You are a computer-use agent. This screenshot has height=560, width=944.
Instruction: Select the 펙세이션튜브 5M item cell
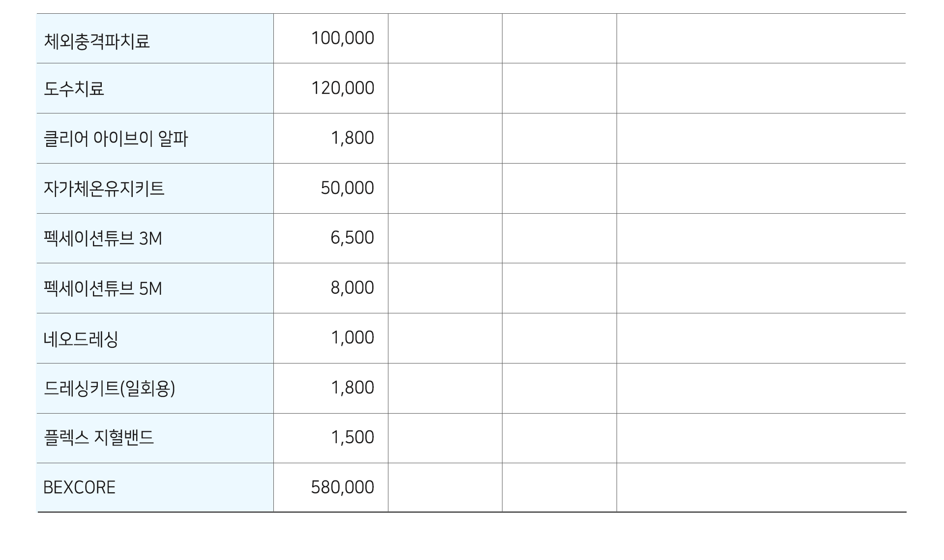155,288
